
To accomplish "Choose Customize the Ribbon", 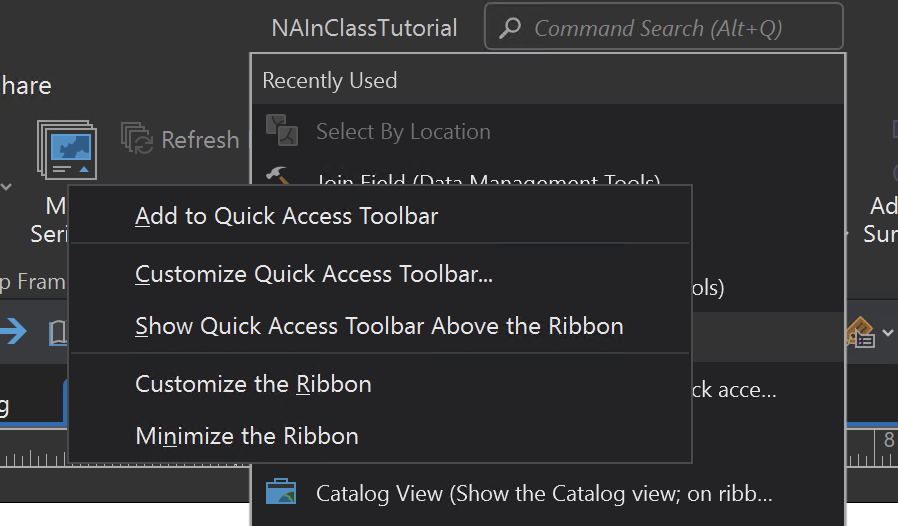I will (x=253, y=384).
